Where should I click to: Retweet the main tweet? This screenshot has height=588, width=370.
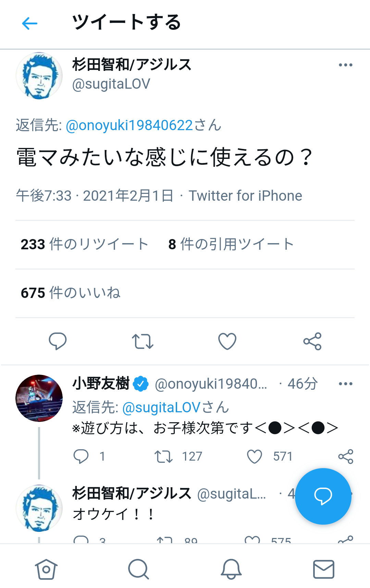click(x=143, y=341)
